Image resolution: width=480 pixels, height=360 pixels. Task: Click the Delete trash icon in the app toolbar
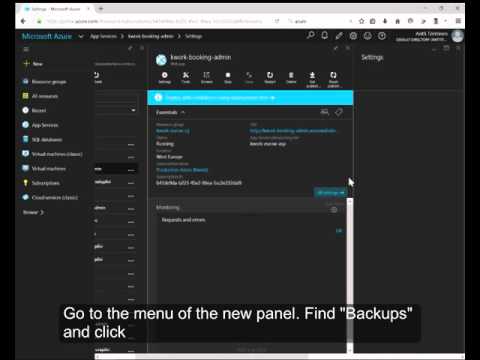tap(291, 77)
